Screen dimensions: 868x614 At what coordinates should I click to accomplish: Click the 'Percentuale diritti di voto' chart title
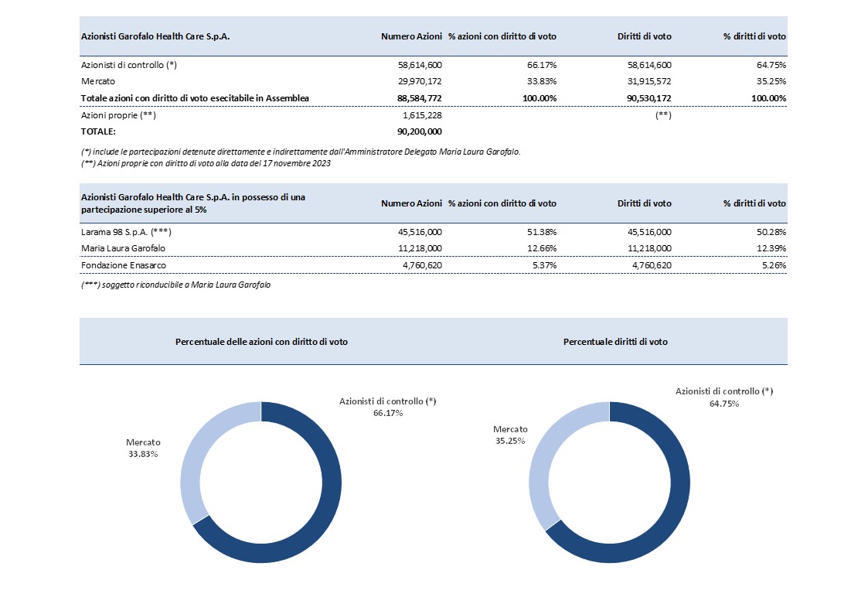(x=615, y=341)
